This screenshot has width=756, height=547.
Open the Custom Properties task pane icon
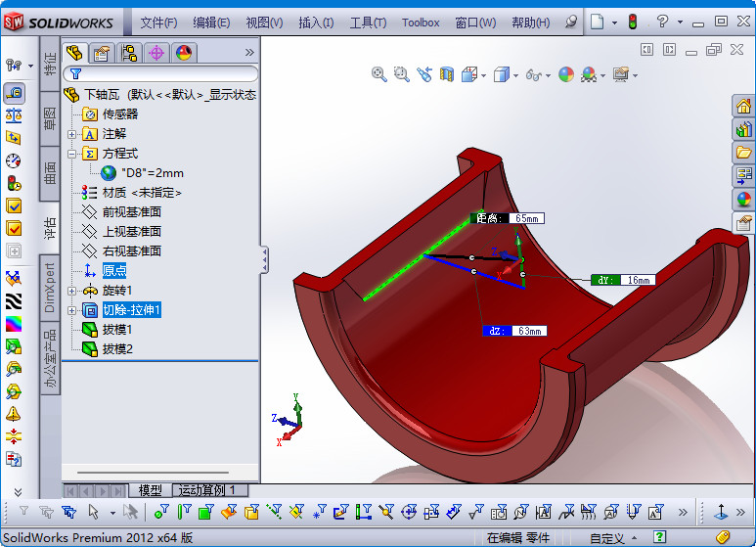pyautogui.click(x=743, y=223)
